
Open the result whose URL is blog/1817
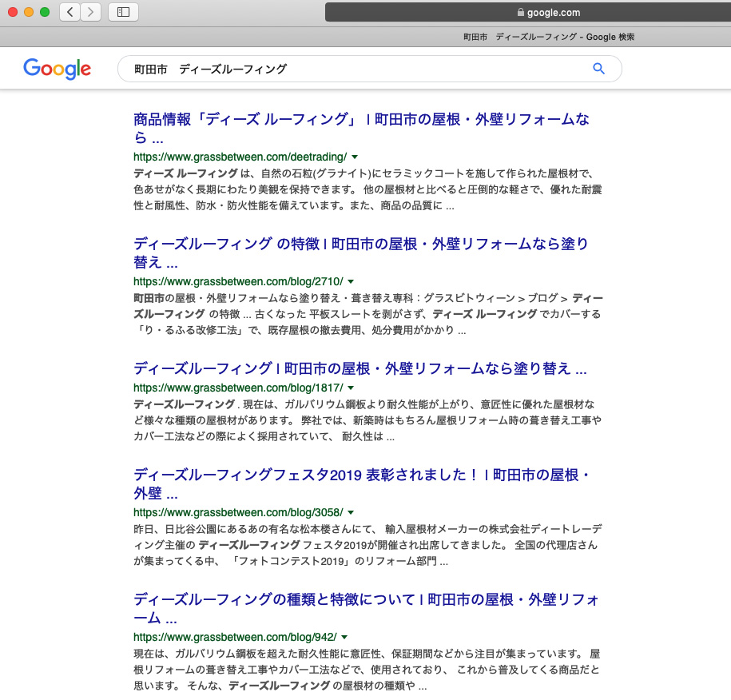tap(360, 368)
